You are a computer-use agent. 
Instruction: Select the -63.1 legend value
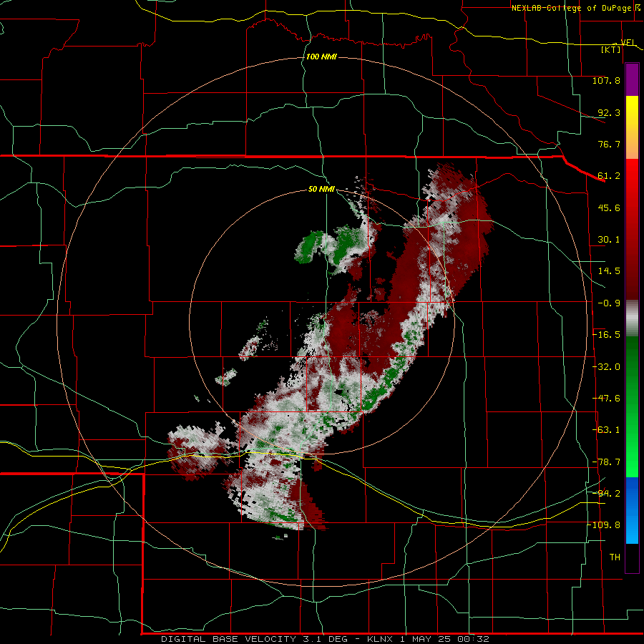click(606, 430)
